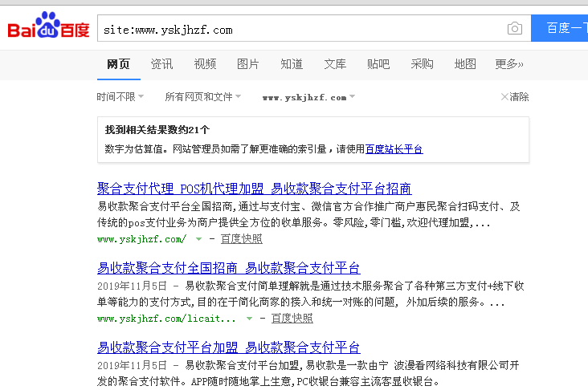
Task: Open the 所有网页和文件 filter dropdown
Action: coord(203,97)
